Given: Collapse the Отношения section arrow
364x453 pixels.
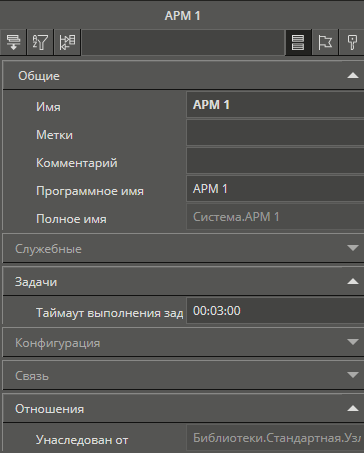Looking at the screenshot, I should pyautogui.click(x=353, y=408).
